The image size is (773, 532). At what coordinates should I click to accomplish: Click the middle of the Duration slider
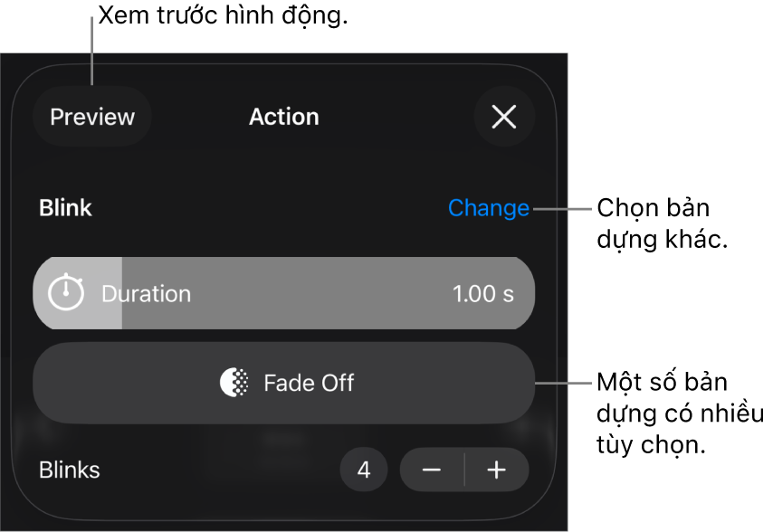coord(283,293)
